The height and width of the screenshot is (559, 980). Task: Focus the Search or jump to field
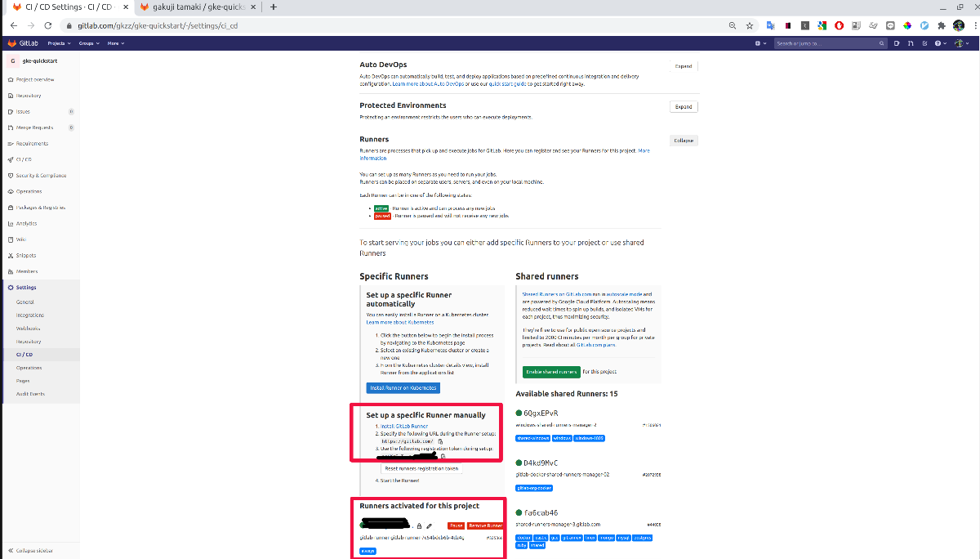(830, 43)
